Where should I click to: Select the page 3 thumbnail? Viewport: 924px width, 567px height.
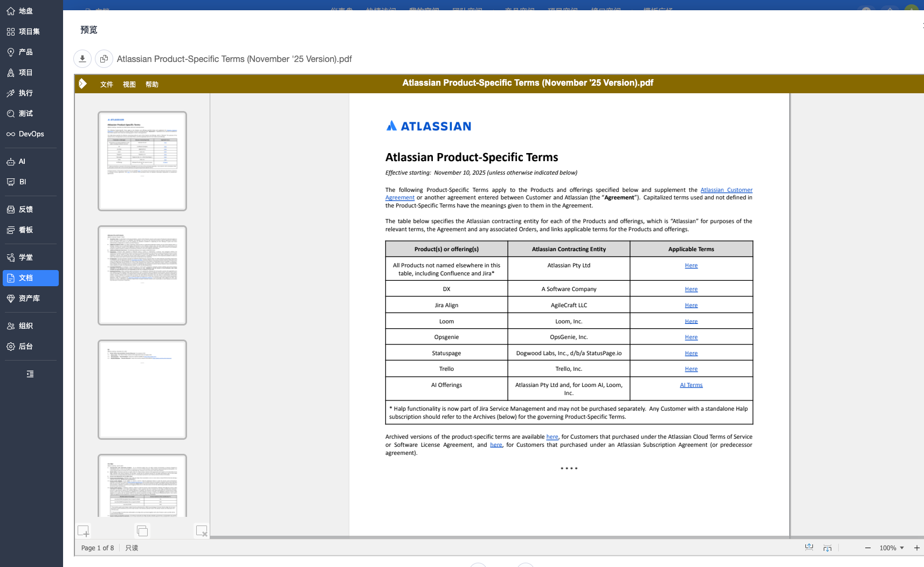point(142,390)
